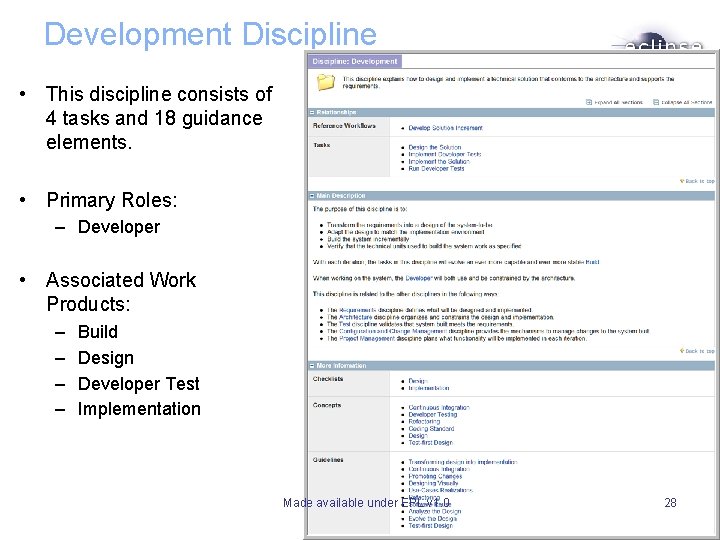Open the Test-first Design concept link
This screenshot has height=540, width=720.
tap(431, 443)
